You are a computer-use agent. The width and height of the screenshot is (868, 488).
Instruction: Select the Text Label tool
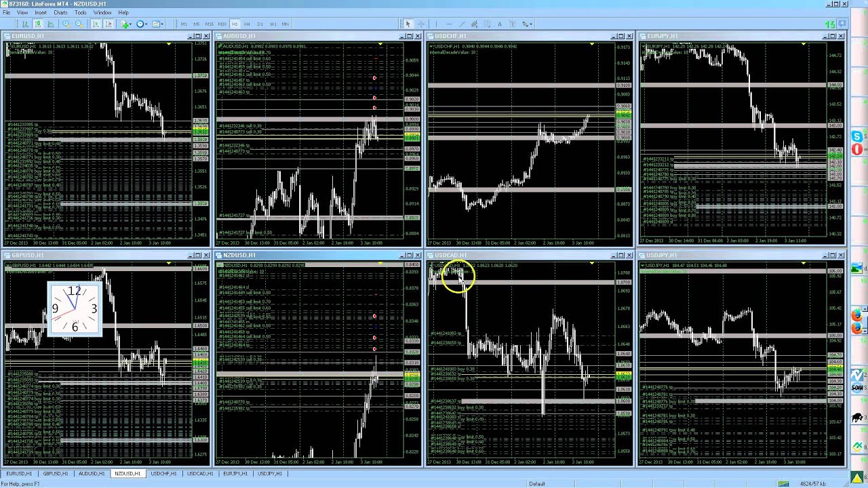pyautogui.click(x=512, y=24)
